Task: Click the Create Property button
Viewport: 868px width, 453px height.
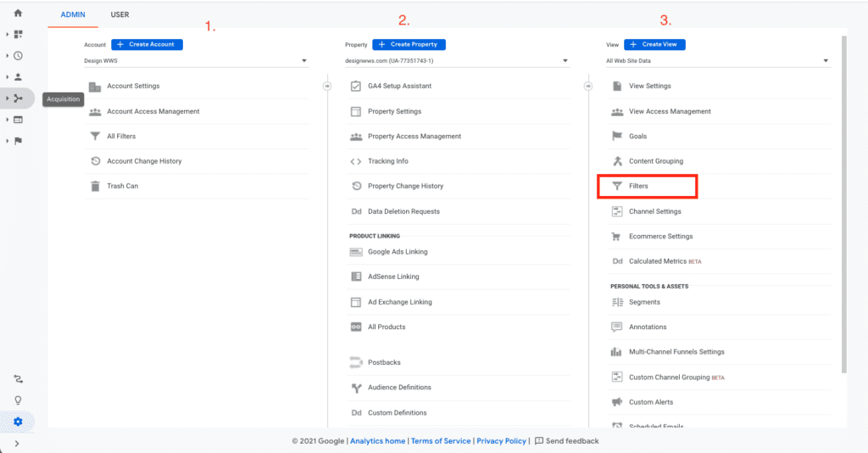Action: click(409, 44)
